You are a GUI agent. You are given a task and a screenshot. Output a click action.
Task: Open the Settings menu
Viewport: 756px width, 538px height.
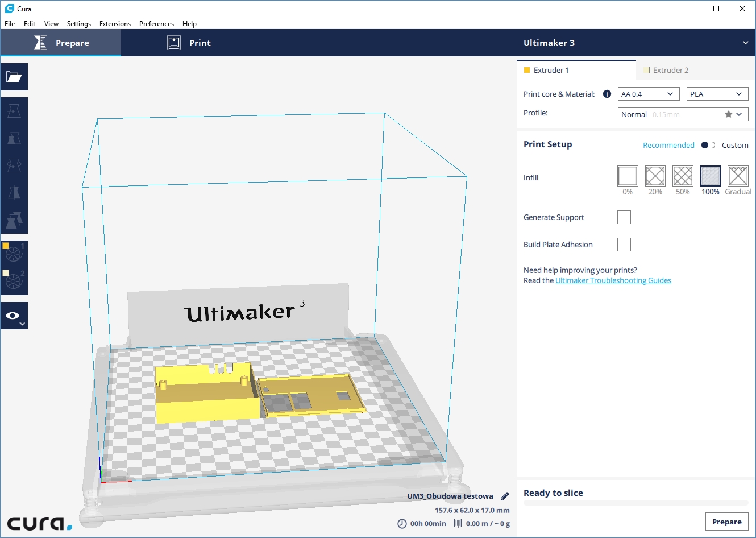click(79, 24)
